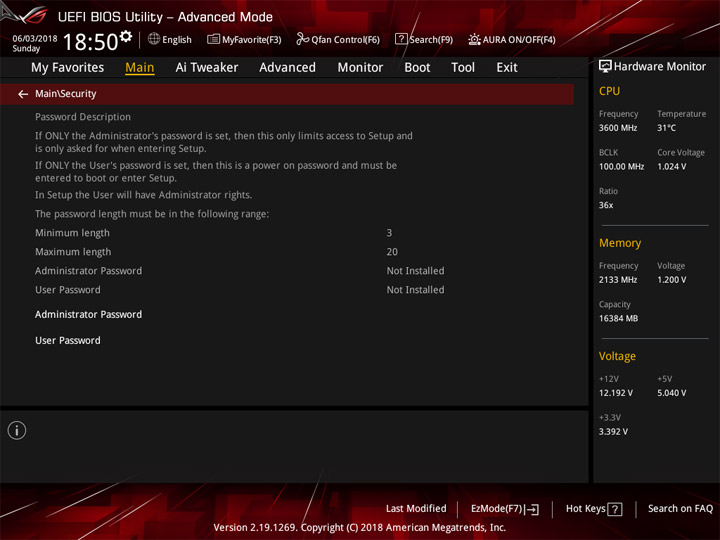
Task: Open the Monitor tab
Action: (360, 68)
